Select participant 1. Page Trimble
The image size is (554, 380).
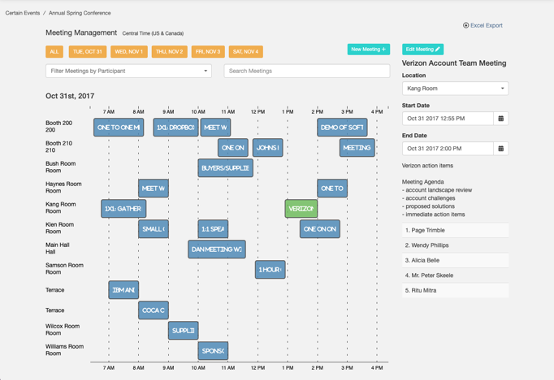[x=455, y=230]
